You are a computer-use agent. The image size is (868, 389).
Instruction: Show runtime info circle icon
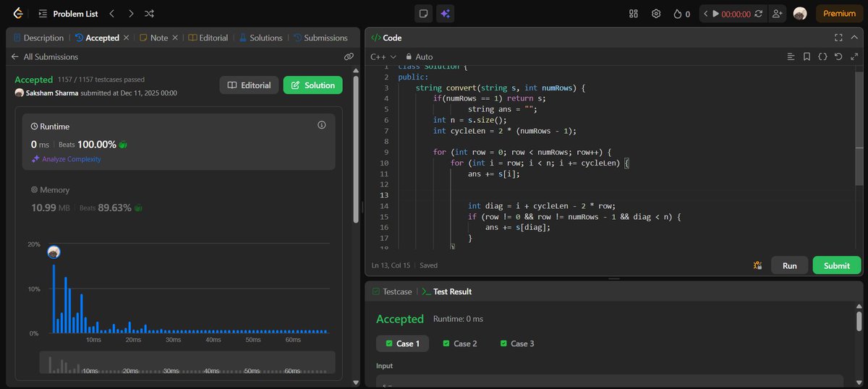click(322, 125)
